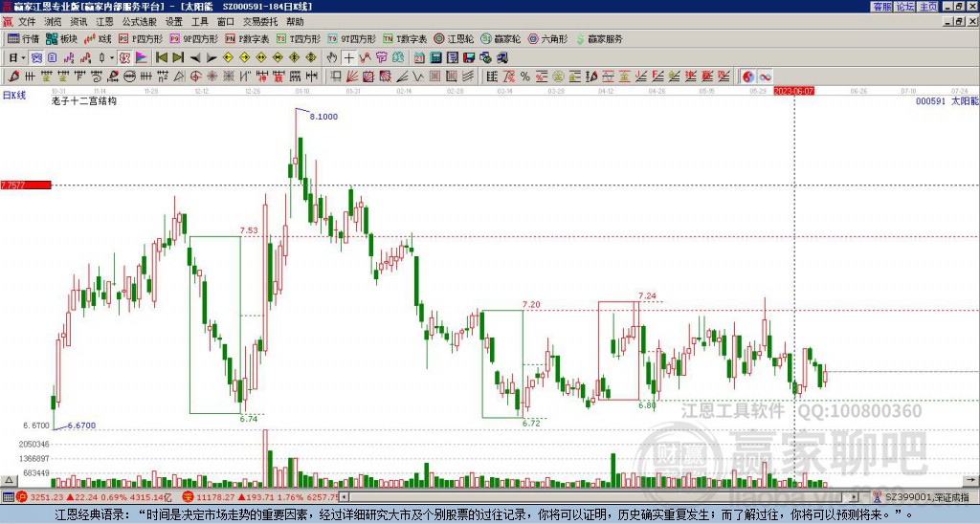Click the truck icon in toolbar

tap(502, 58)
